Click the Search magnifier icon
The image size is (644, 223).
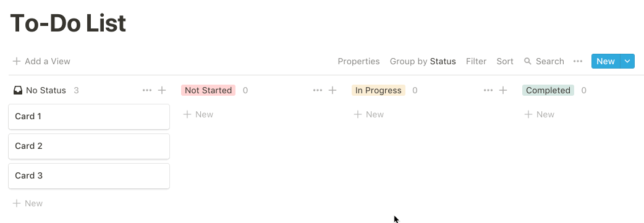pyautogui.click(x=528, y=61)
